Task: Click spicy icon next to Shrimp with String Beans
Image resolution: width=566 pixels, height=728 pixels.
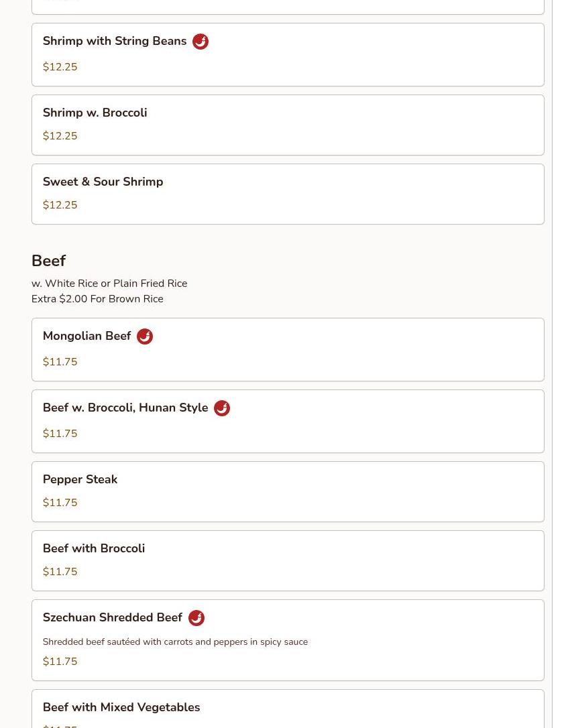Action: point(200,42)
